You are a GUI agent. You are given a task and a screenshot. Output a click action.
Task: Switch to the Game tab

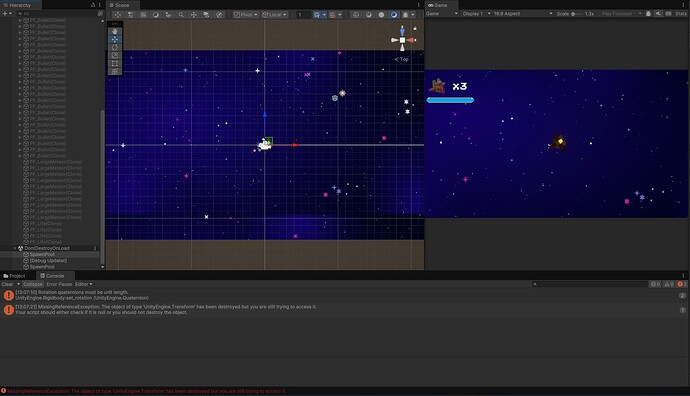point(438,5)
